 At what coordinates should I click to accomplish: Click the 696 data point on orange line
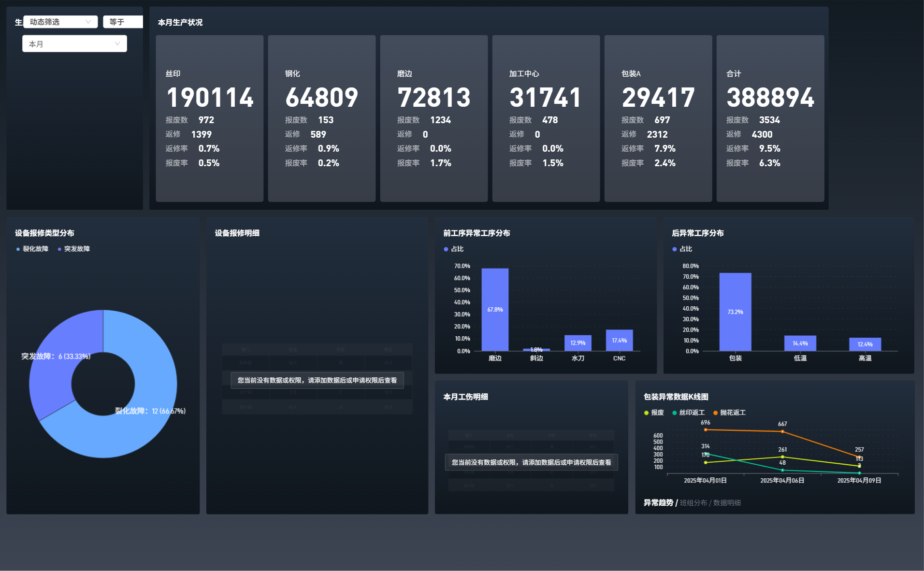tap(706, 429)
